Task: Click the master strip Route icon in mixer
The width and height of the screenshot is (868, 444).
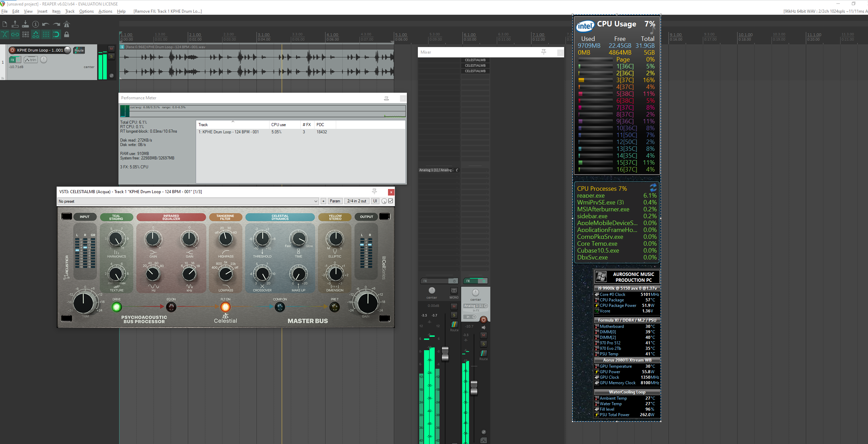Action: pyautogui.click(x=454, y=324)
